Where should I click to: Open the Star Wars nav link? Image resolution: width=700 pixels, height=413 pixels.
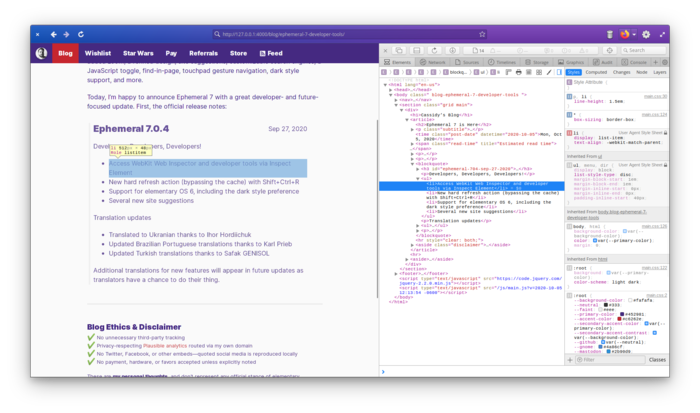tap(138, 53)
